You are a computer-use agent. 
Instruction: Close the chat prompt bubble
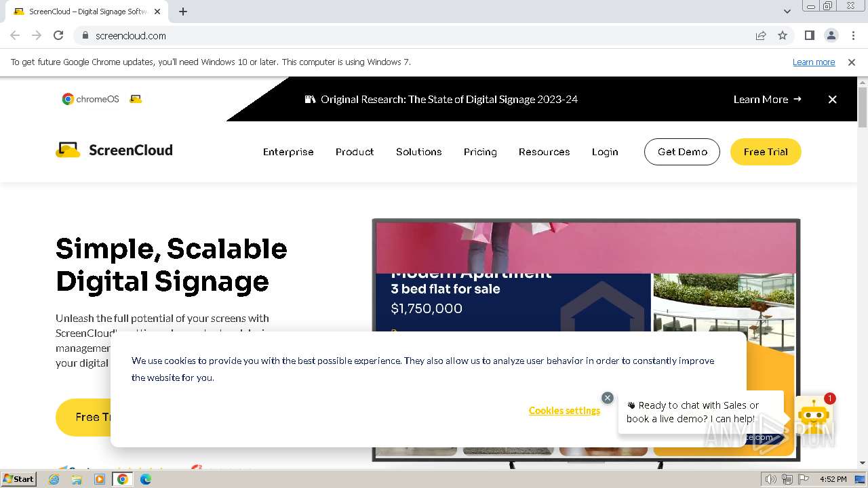tap(608, 398)
